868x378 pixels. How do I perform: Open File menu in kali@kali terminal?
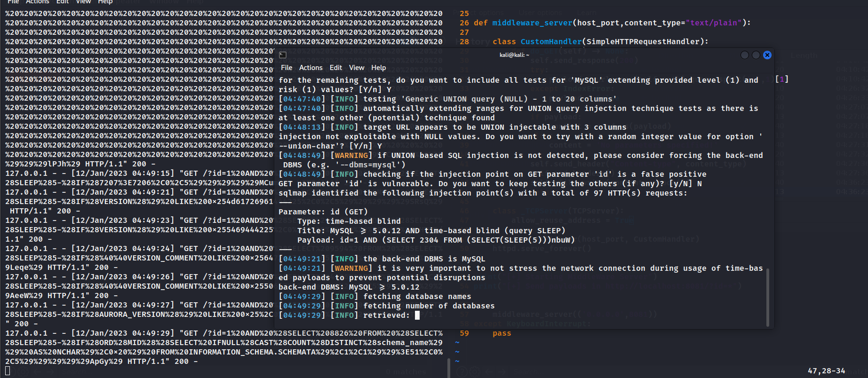pyautogui.click(x=287, y=68)
